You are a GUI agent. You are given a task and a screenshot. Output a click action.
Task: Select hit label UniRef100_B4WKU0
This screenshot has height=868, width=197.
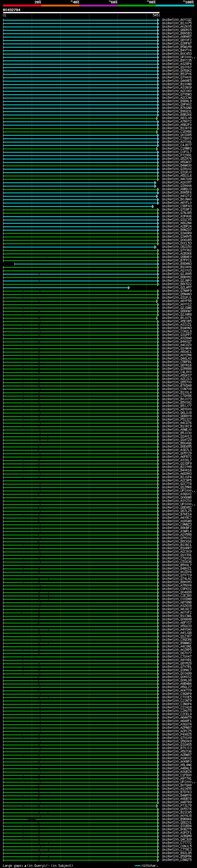[x=177, y=165]
